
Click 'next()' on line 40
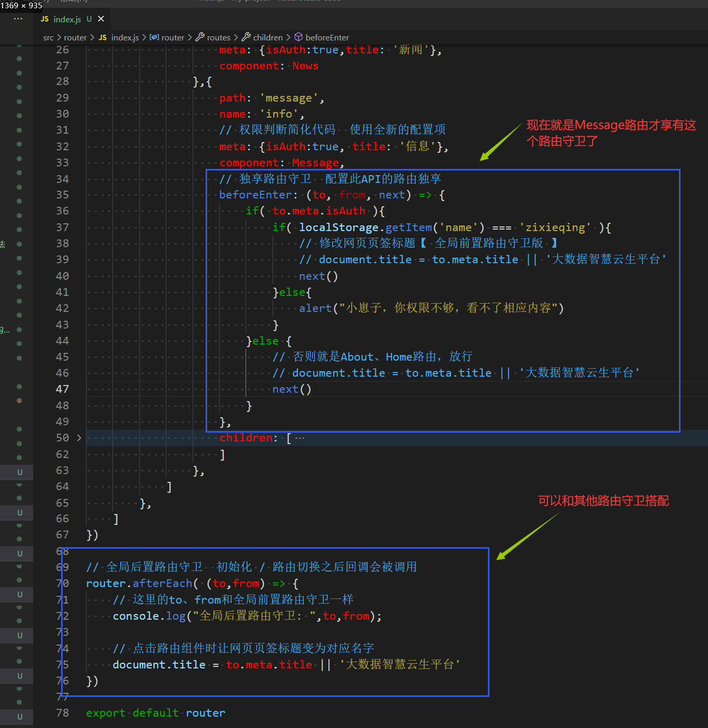(x=319, y=276)
